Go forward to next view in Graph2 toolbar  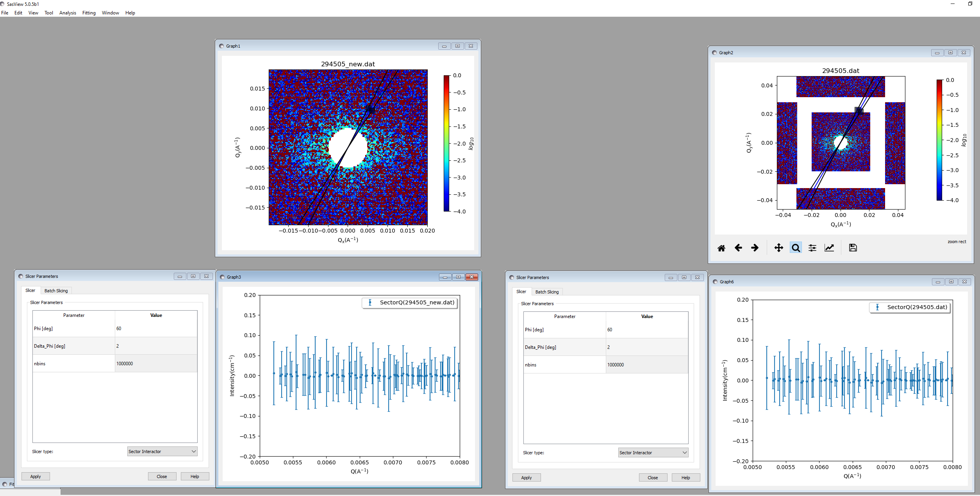[755, 247]
